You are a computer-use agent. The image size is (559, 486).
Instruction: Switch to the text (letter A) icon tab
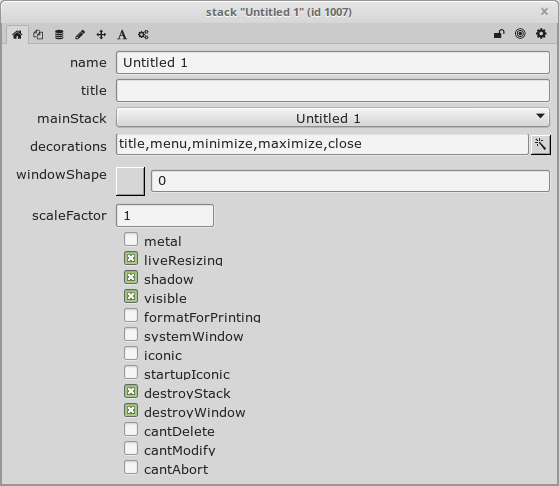[122, 35]
